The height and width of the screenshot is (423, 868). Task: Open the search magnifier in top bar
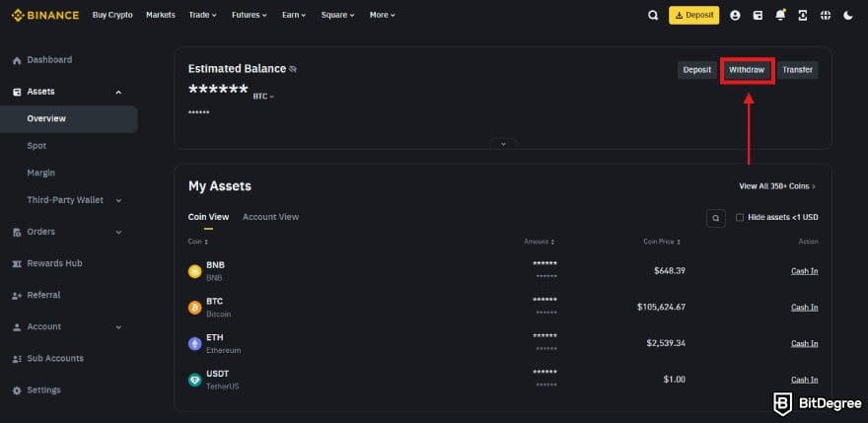click(653, 16)
